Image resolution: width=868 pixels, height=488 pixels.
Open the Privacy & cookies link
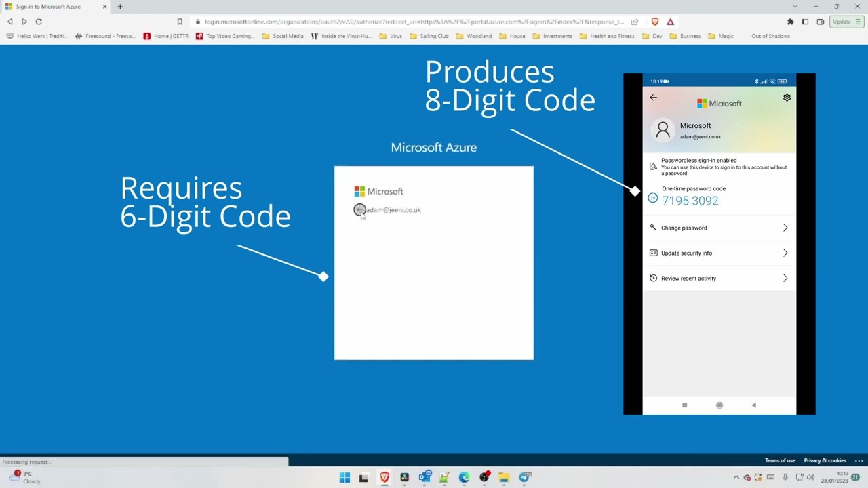pyautogui.click(x=825, y=460)
